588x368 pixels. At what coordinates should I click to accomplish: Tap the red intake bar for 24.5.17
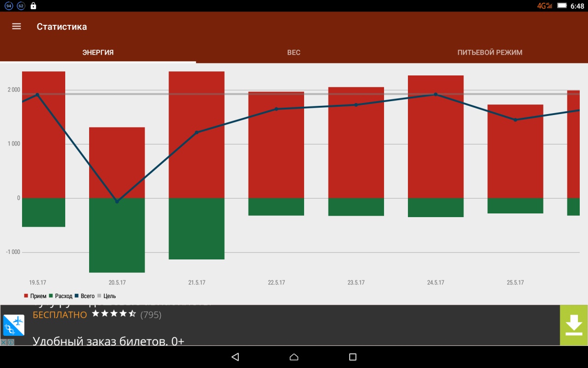pos(435,138)
